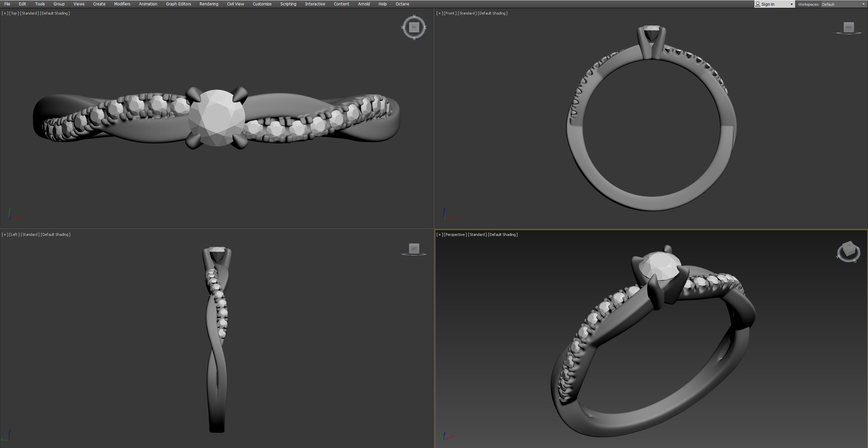Open the Rendering menu
868x448 pixels.
click(x=209, y=4)
